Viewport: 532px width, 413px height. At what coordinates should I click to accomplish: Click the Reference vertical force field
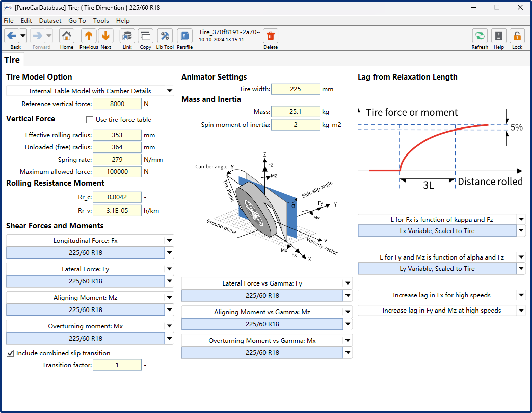117,104
